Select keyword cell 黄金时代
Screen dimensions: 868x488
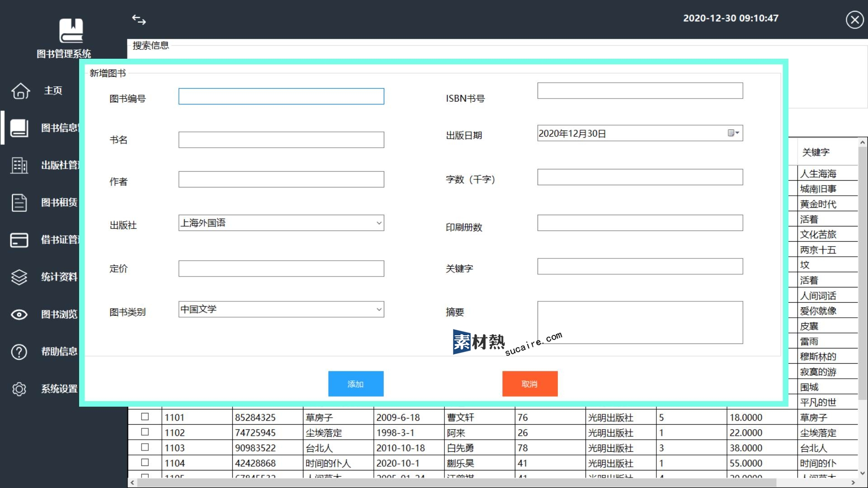click(x=827, y=204)
